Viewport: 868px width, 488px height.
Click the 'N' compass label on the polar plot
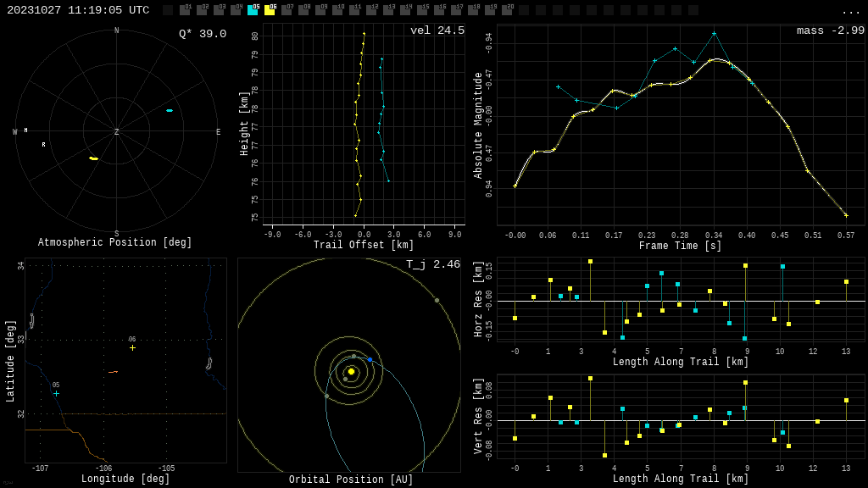click(x=116, y=30)
